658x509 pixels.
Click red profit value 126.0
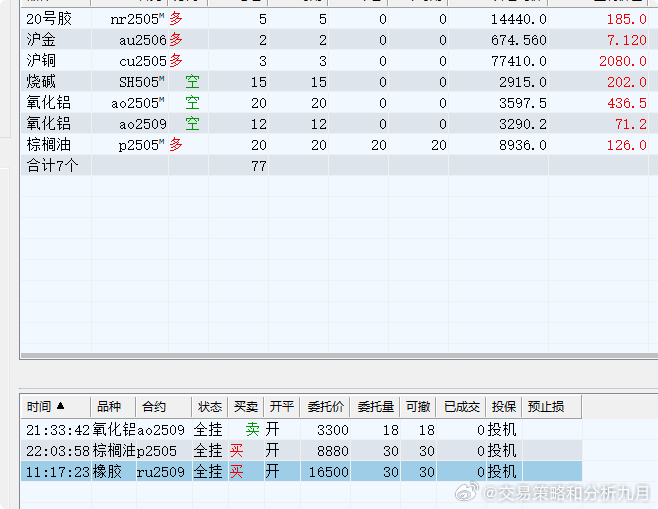[x=627, y=145]
